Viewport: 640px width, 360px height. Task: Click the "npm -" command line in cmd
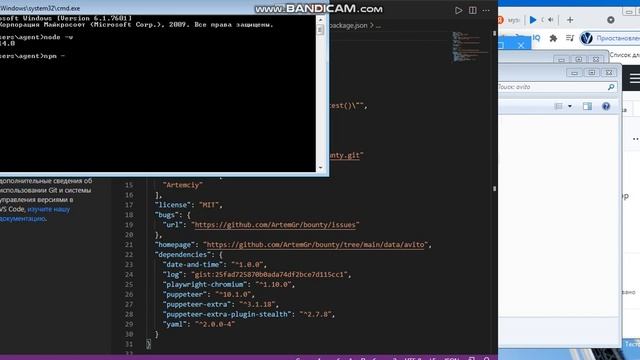[x=33, y=56]
